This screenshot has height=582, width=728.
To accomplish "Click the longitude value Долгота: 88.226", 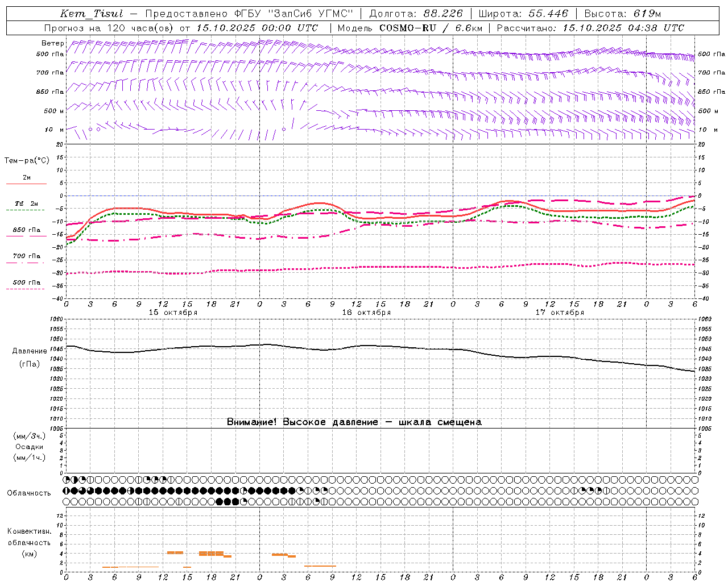I will point(416,14).
